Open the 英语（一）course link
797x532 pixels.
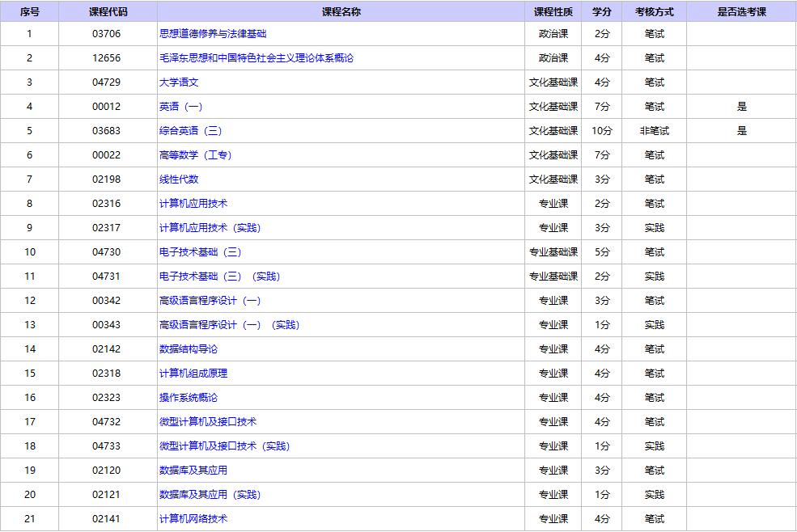coord(181,107)
